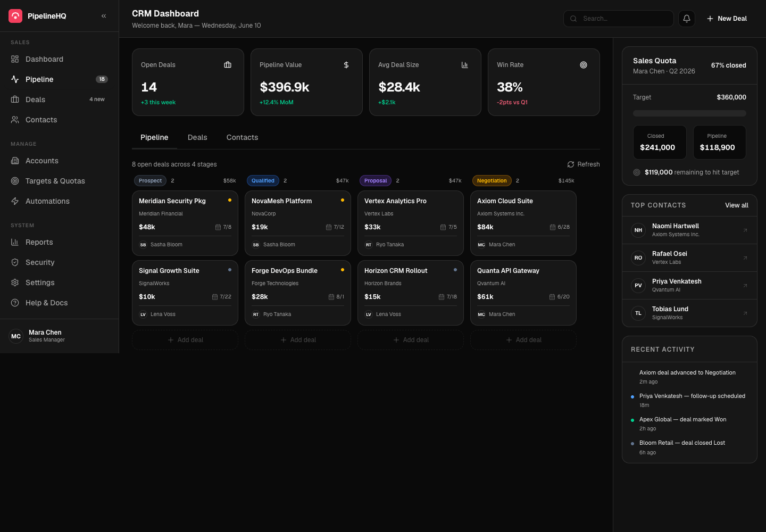This screenshot has height=532, width=766.
Task: Open Tobias Lund arrow icon
Action: pos(745,313)
